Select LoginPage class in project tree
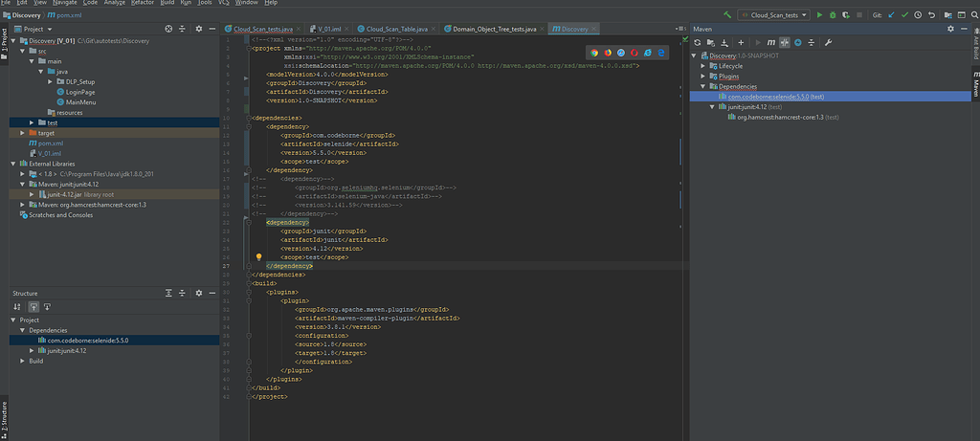 (82, 91)
